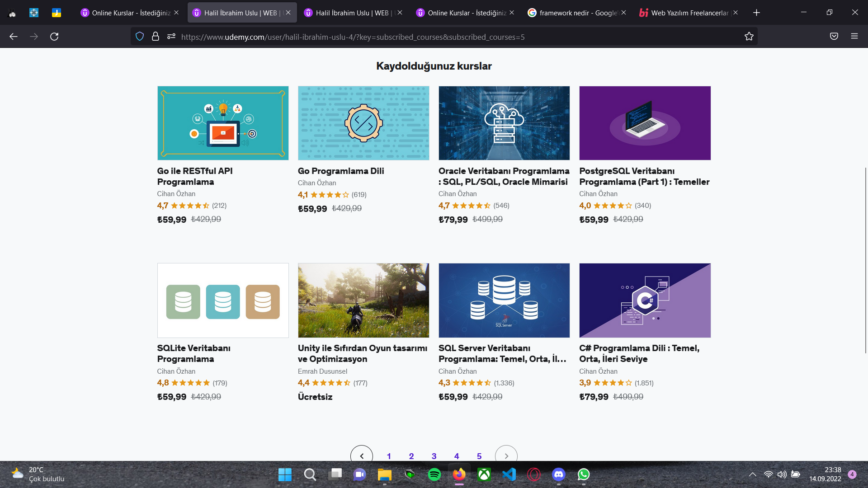Open the pinned tab with the flag icon
Image resolution: width=868 pixels, height=488 pixels.
pos(57,13)
